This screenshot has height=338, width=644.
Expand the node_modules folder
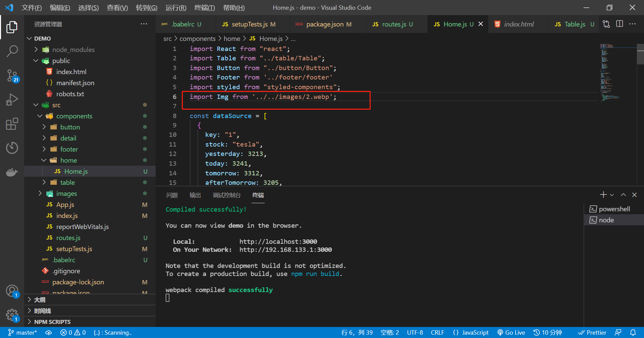point(36,50)
